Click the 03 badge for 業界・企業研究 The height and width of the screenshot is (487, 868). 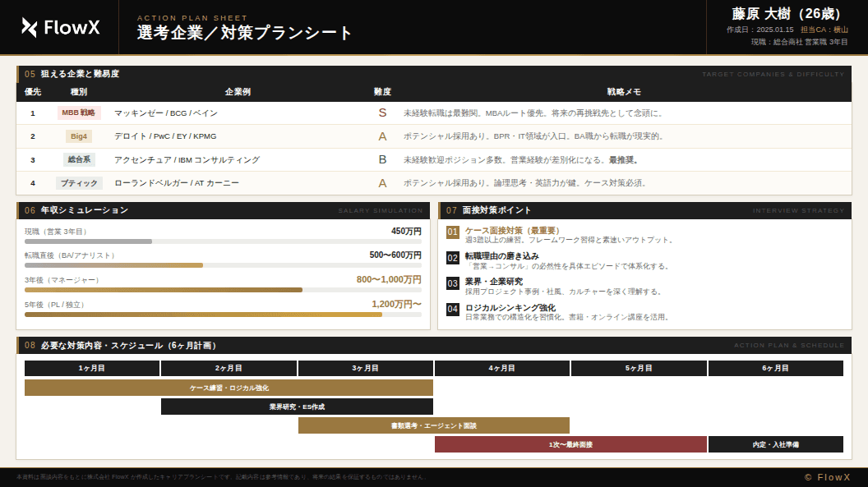point(452,283)
